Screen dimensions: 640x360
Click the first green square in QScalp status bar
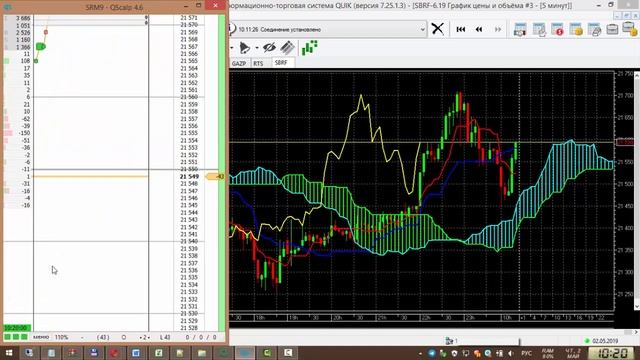tap(7, 337)
